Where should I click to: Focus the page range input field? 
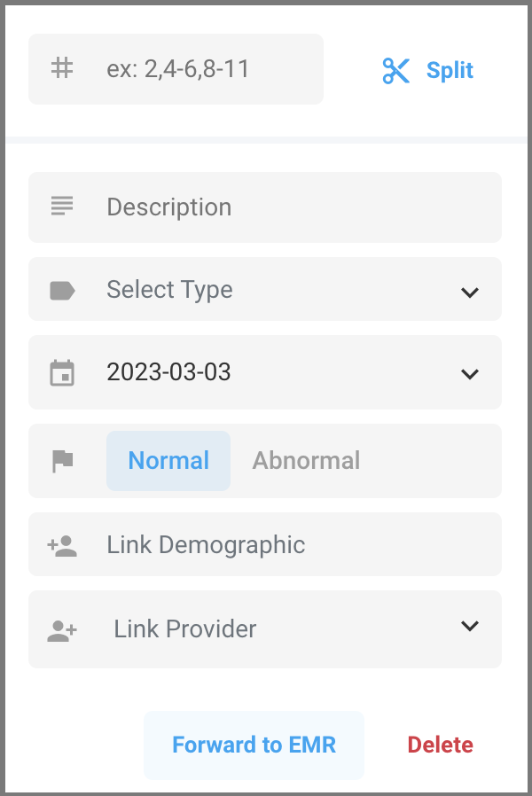coord(204,69)
